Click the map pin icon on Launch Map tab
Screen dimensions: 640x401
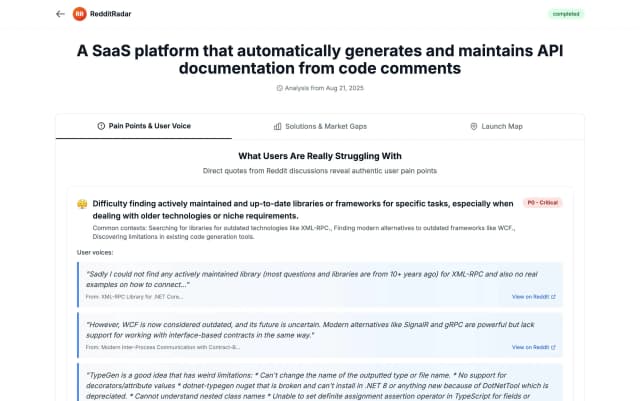tap(474, 127)
